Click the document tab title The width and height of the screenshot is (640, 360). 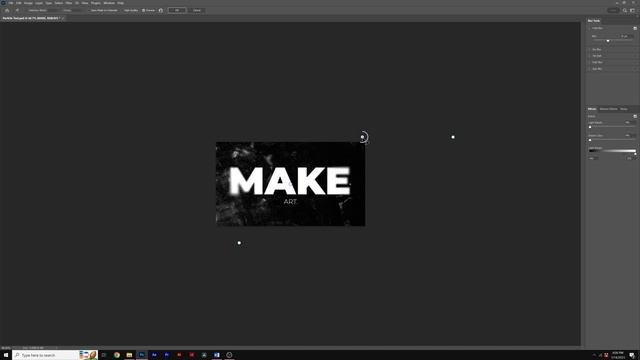(31, 18)
